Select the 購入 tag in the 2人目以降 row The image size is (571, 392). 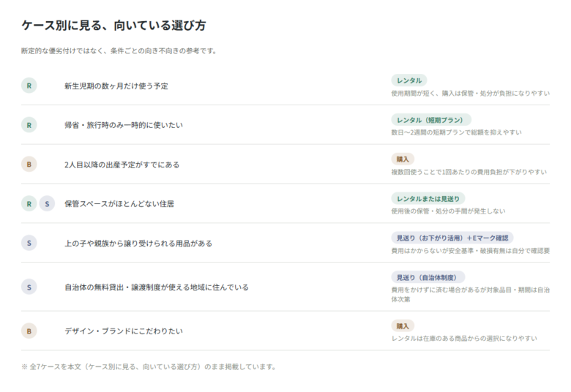pos(403,159)
